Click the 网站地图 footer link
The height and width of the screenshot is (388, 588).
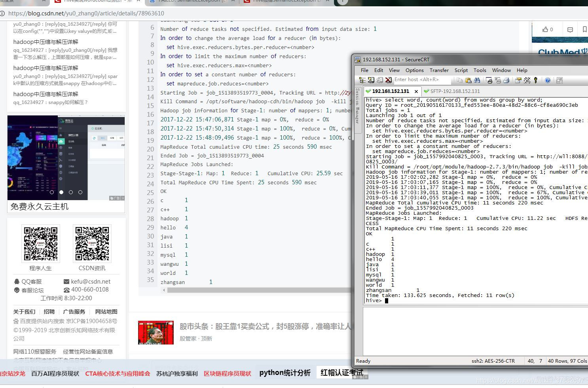click(106, 312)
